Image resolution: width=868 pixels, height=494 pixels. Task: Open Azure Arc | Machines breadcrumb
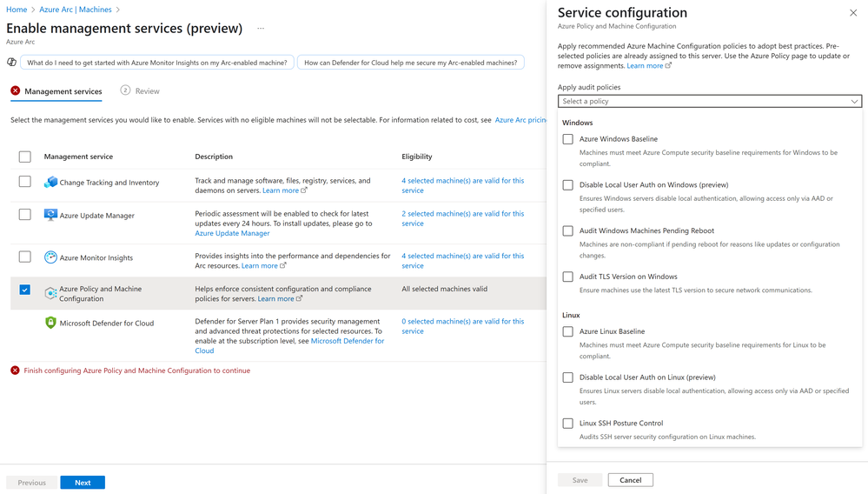76,10
